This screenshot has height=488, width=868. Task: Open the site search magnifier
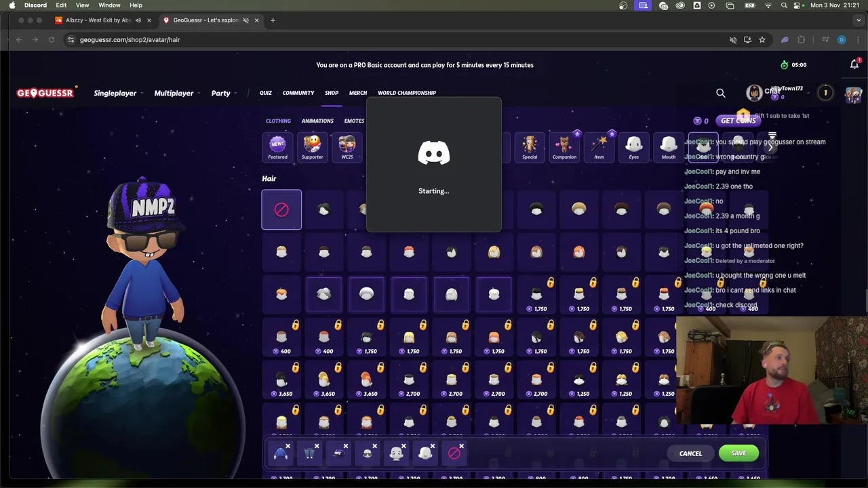tap(721, 93)
